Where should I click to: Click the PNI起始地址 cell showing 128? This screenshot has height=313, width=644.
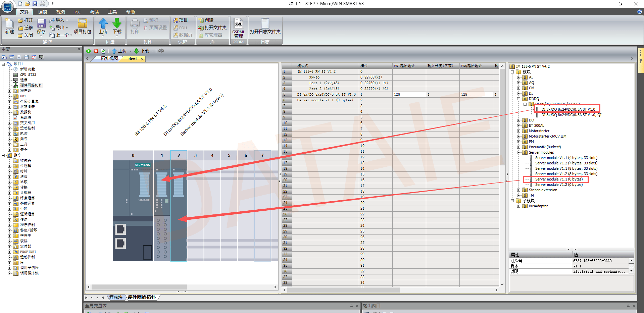click(409, 95)
